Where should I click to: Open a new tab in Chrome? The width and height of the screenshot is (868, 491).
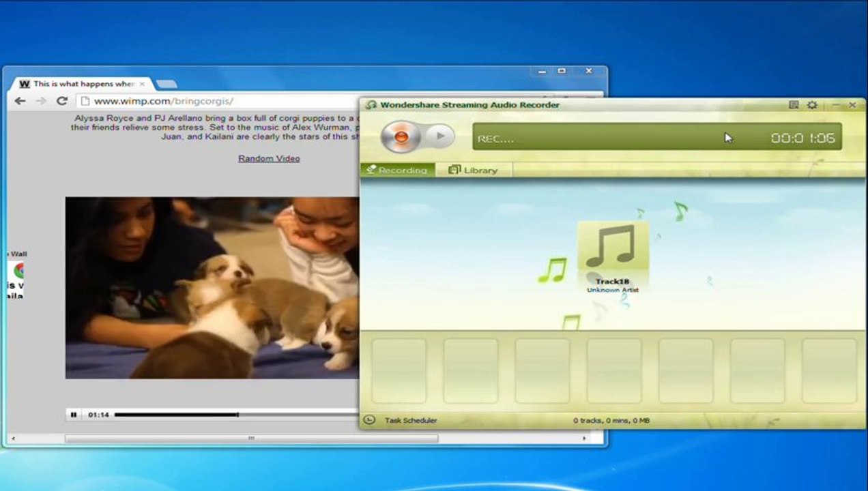click(x=167, y=85)
